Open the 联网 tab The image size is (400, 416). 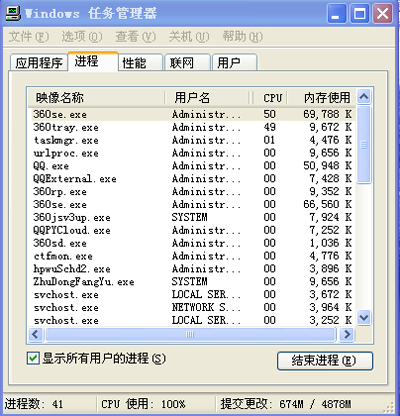click(187, 63)
